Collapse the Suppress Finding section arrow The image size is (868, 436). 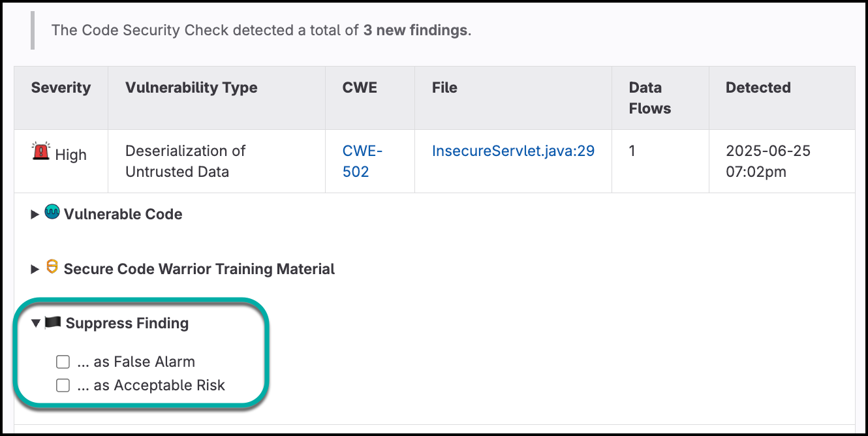pos(36,323)
